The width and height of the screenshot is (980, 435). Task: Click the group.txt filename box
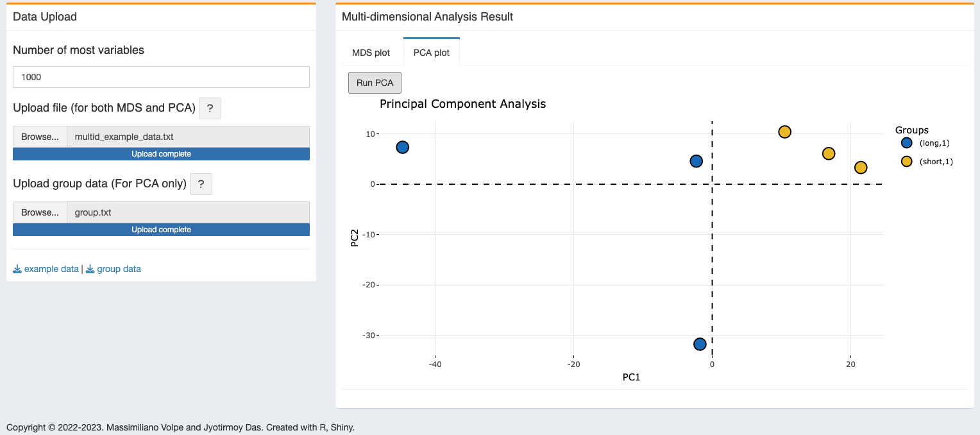coord(188,212)
